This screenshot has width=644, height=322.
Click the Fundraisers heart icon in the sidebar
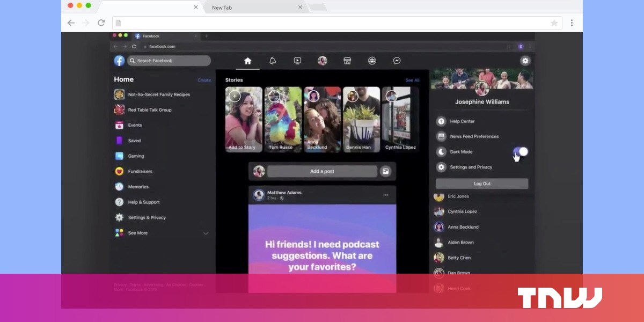119,172
